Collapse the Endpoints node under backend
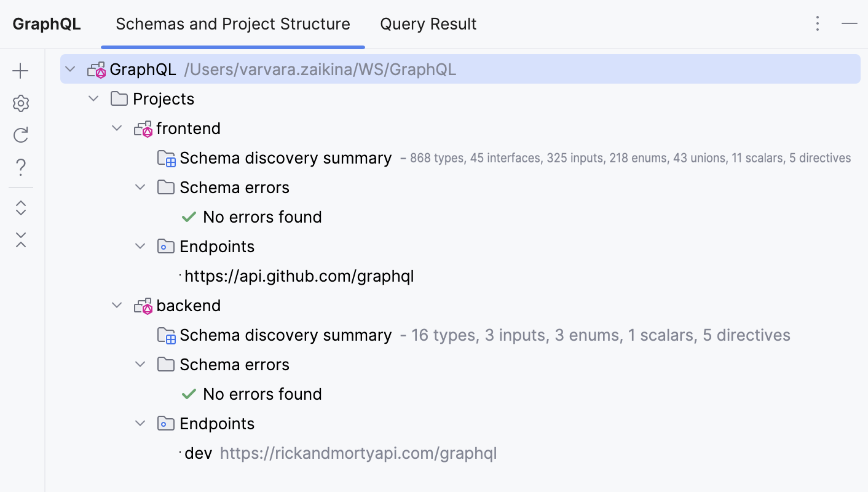Screen dimensions: 868x492 [140, 423]
